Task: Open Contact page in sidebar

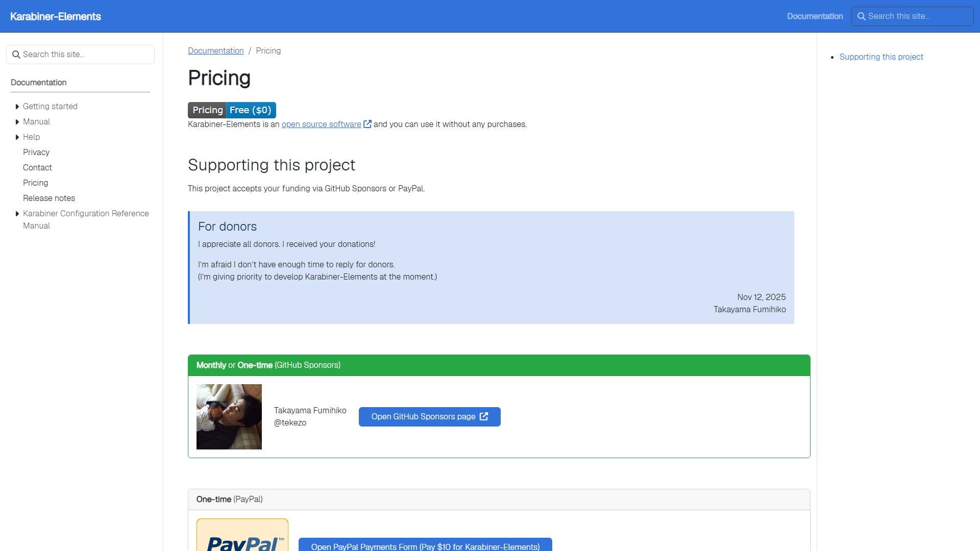Action: (37, 167)
